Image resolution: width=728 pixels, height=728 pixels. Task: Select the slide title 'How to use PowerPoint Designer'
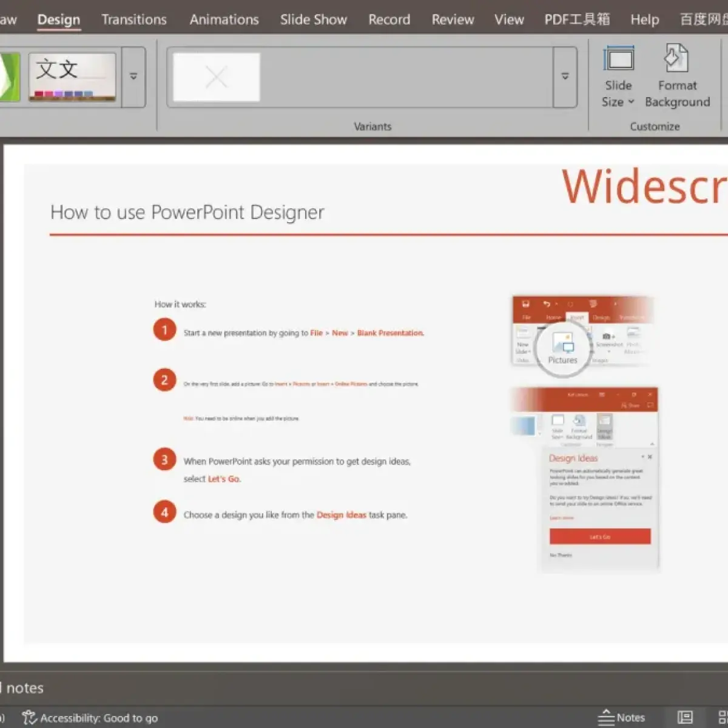click(x=187, y=212)
